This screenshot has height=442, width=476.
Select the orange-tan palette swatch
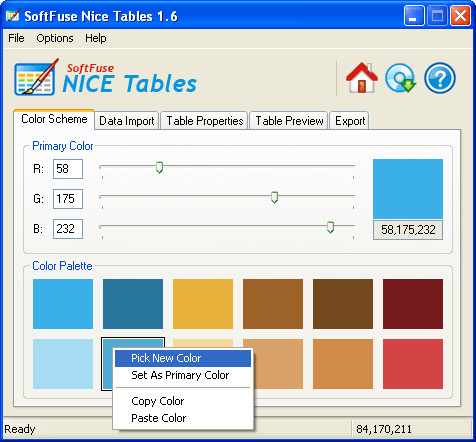[x=343, y=364]
